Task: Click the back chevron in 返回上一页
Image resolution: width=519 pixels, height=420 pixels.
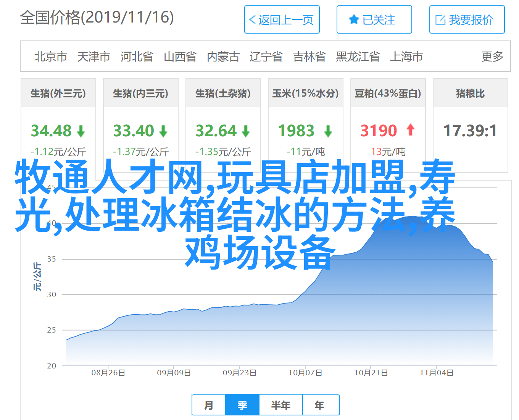Action: [252, 20]
